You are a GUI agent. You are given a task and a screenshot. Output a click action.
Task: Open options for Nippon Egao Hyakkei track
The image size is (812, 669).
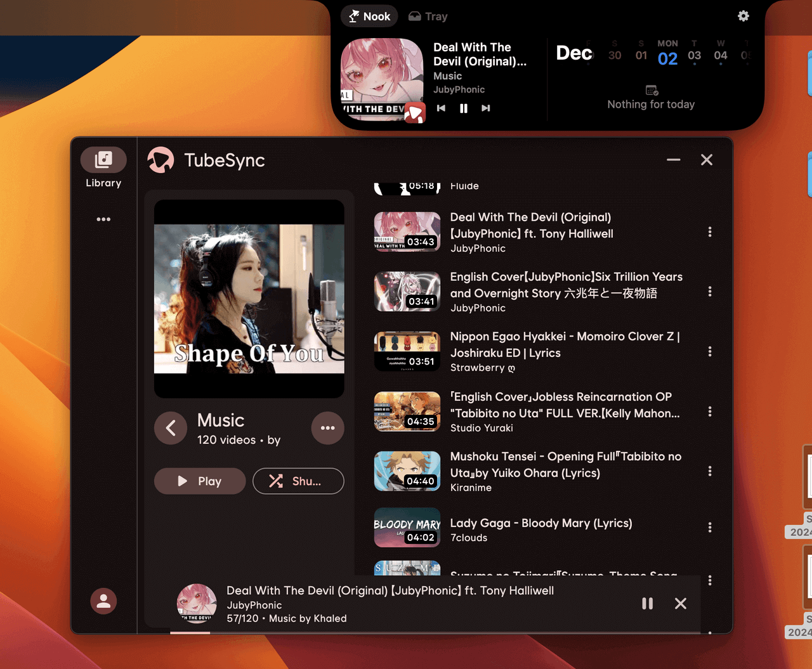tap(710, 351)
